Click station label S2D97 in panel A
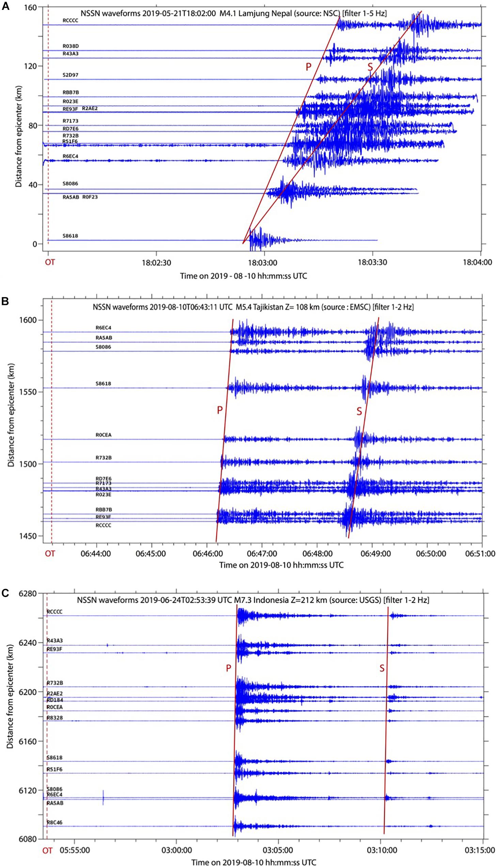Image resolution: width=498 pixels, height=868 pixels. [71, 75]
